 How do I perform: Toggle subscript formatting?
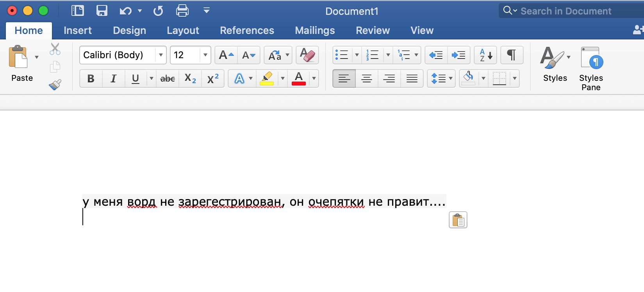190,78
